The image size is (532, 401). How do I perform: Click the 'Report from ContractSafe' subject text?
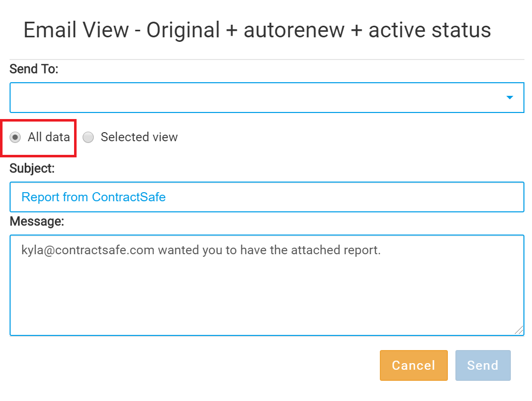tap(93, 197)
